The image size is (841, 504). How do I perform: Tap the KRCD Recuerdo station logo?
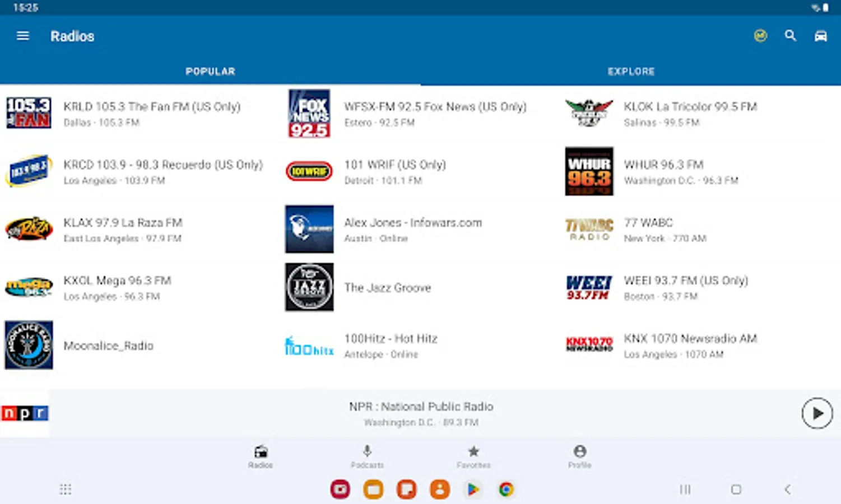(29, 171)
